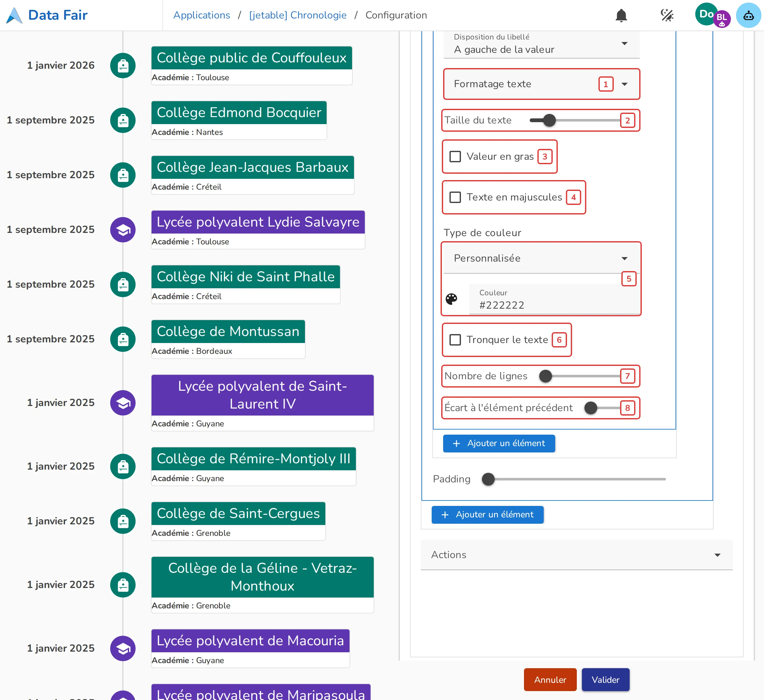Screen dimensions: 764x700
Task: Open the Type de couleur Personnalisée dropdown
Action: tap(541, 258)
